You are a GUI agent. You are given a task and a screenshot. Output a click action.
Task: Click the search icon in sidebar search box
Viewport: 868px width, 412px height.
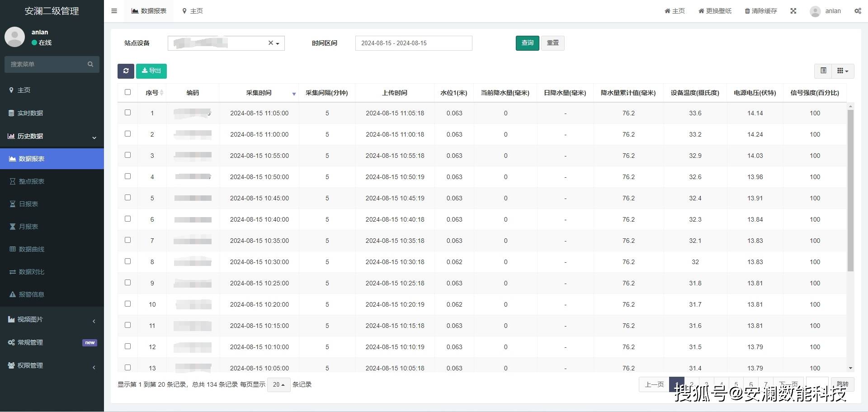[x=90, y=64]
